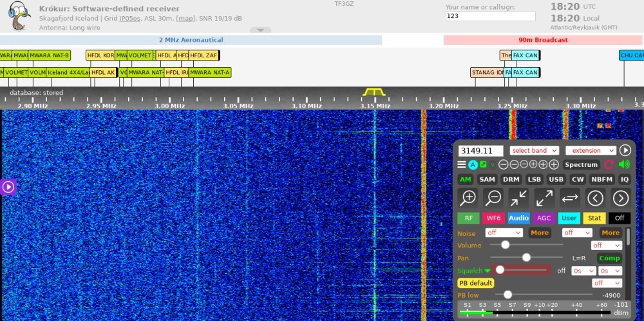Image resolution: width=644 pixels, height=321 pixels.
Task: Expand the first Noise off dropdown
Action: [504, 233]
